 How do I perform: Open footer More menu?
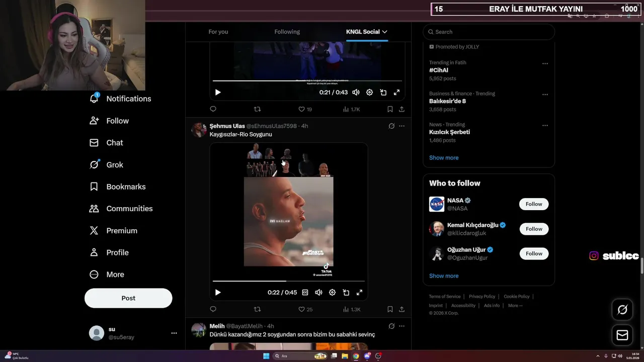(515, 306)
